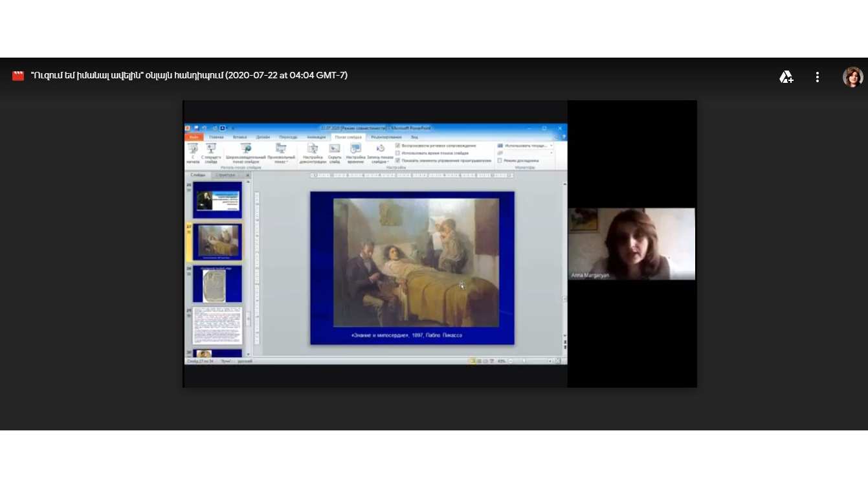Open the Структура outline tab
Image resolution: width=868 pixels, height=488 pixels.
[225, 175]
